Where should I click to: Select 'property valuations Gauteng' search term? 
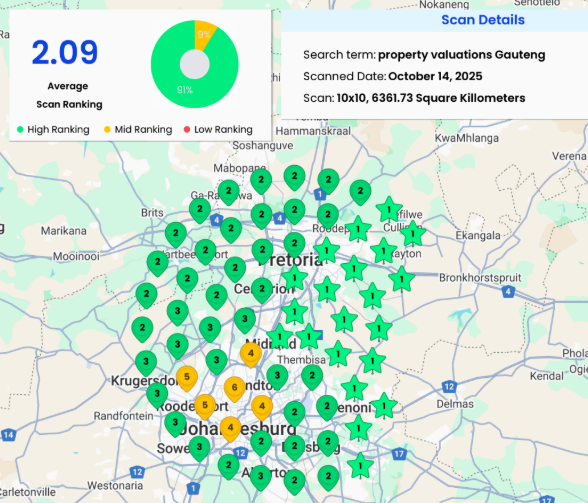[462, 55]
